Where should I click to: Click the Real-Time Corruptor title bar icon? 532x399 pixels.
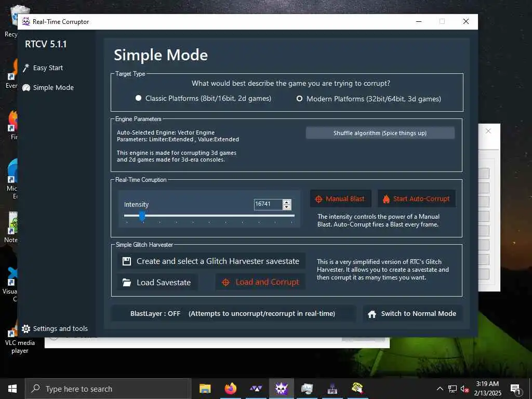[26, 22]
